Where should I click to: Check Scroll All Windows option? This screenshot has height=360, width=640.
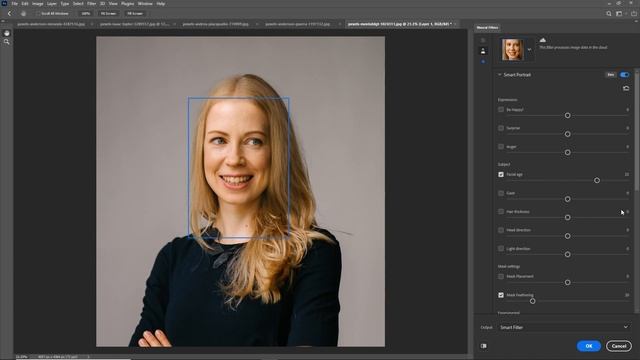coord(38,13)
